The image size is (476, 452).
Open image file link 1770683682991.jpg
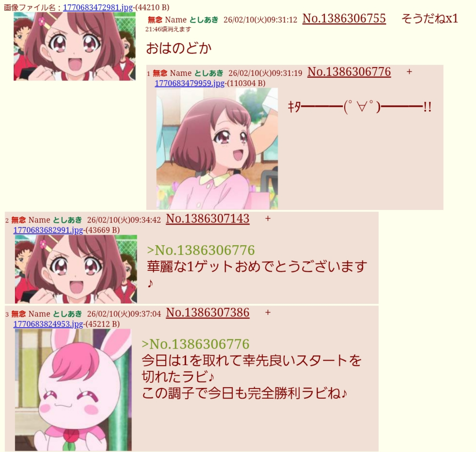coord(48,230)
